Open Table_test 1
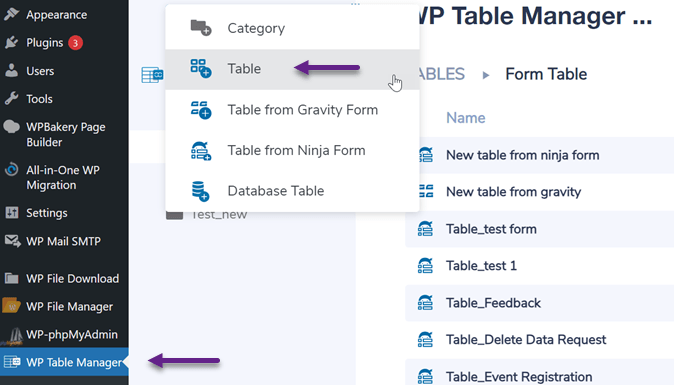674x386 pixels. (x=481, y=266)
